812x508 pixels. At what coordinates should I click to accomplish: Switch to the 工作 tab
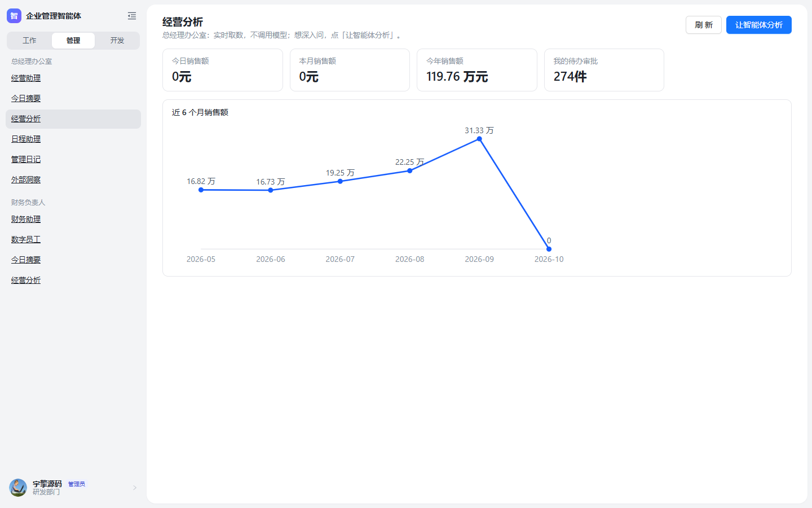tap(29, 41)
